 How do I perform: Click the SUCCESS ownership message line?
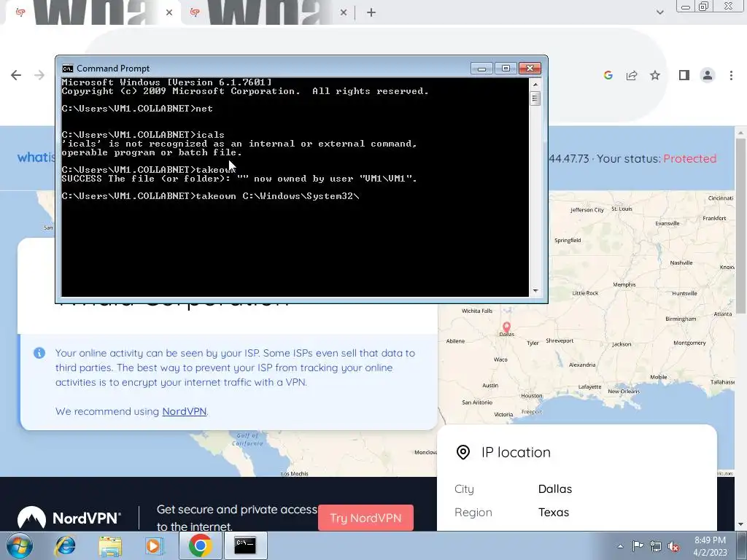click(239, 179)
